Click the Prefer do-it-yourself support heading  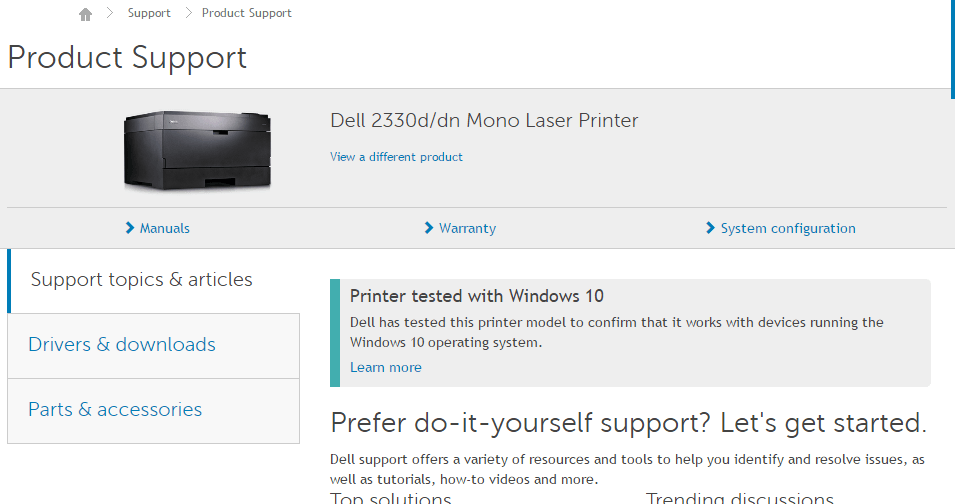click(x=628, y=422)
